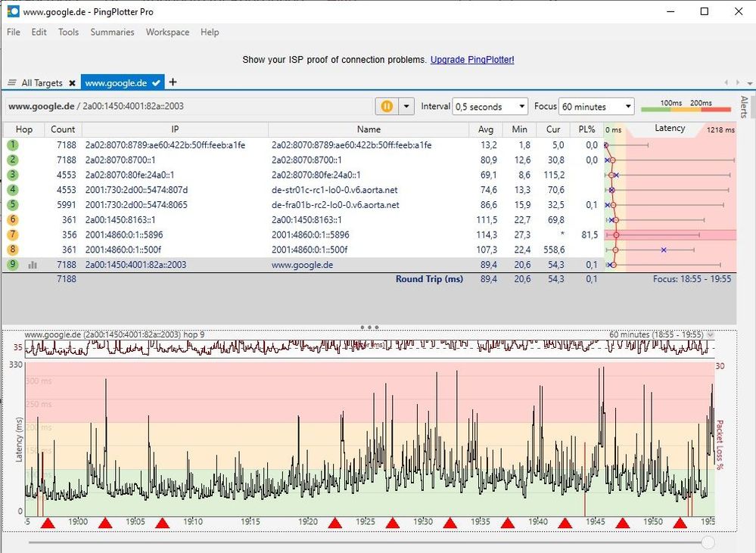This screenshot has height=553, width=756.
Task: Select IP 2001:4860:0:1::500f in hop 8
Action: (x=123, y=250)
